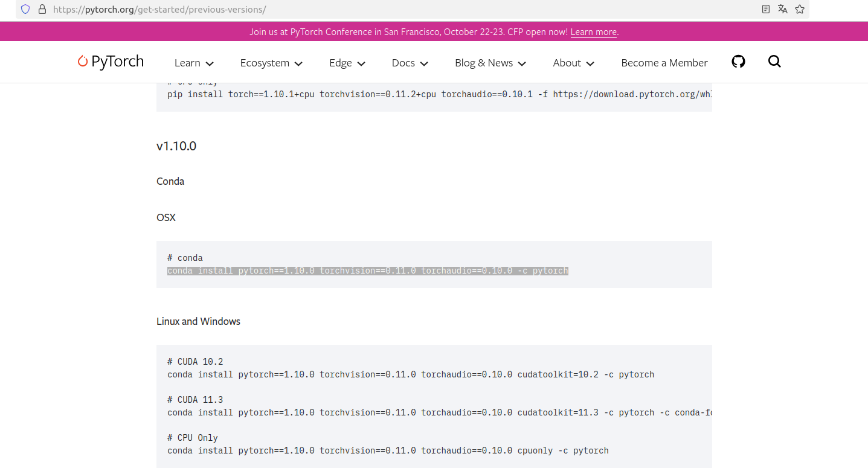This screenshot has width=868, height=471.
Task: Click the PyTorch logo to go home
Action: coord(111,62)
